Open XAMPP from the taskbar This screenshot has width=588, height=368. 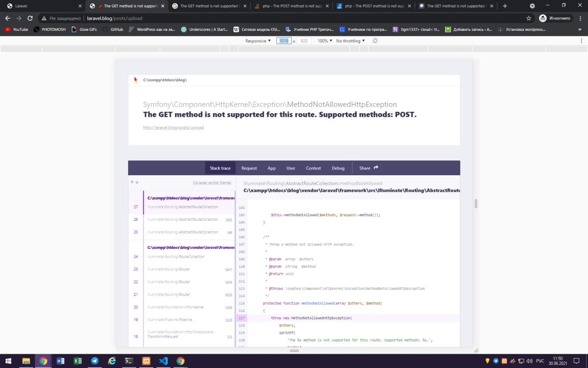point(146,361)
